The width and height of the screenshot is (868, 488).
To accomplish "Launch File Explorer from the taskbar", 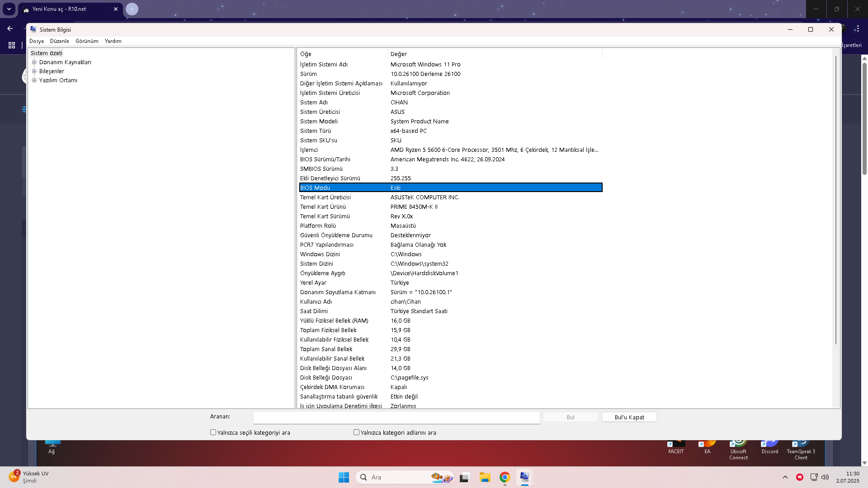I will (x=485, y=477).
